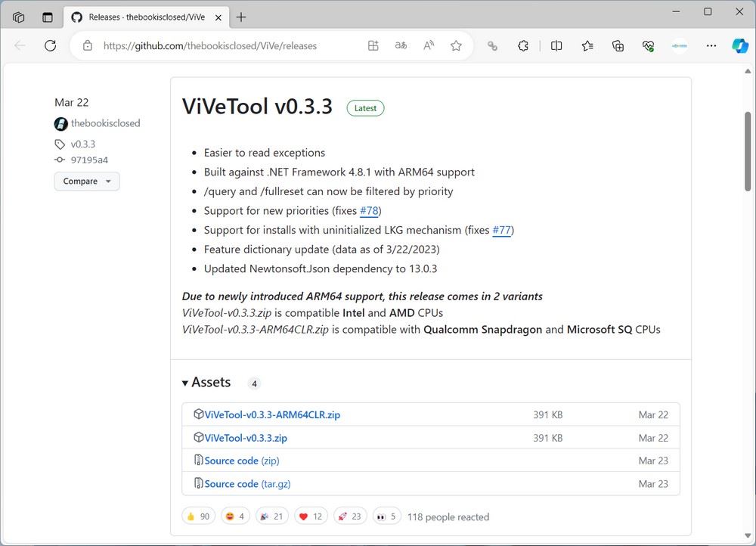View site information lock icon

87,46
